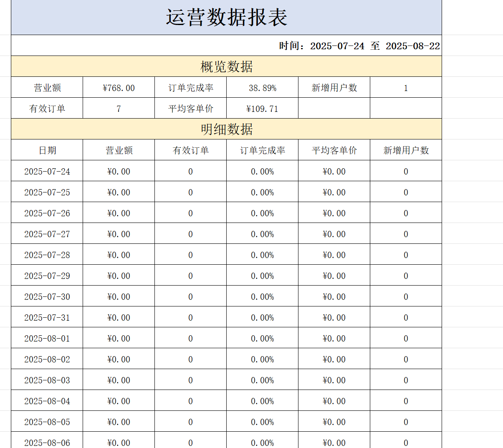
Task: Select the 概览数据 section header
Action: pos(226,66)
